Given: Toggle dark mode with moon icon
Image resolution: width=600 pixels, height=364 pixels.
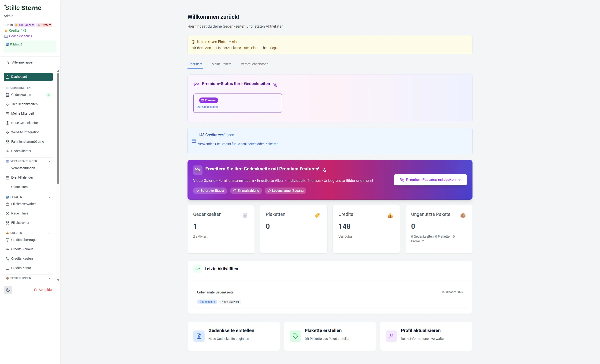Looking at the screenshot, I should pos(8,290).
